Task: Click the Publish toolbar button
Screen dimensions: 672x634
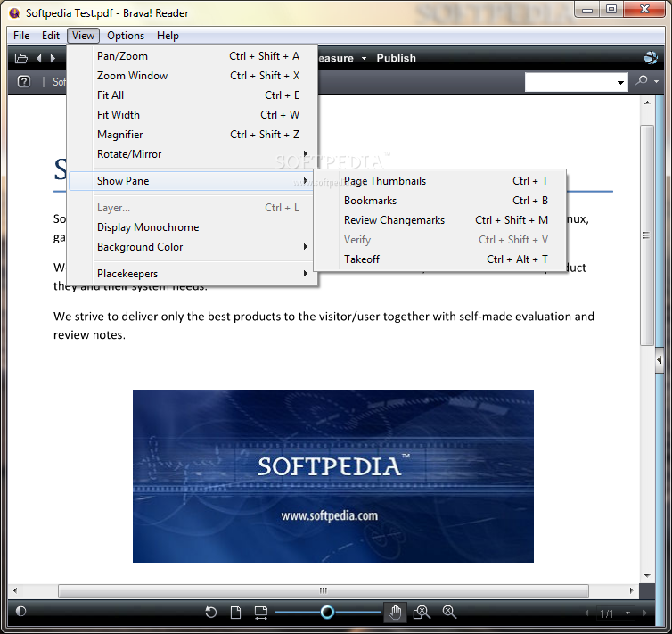Action: click(x=396, y=58)
